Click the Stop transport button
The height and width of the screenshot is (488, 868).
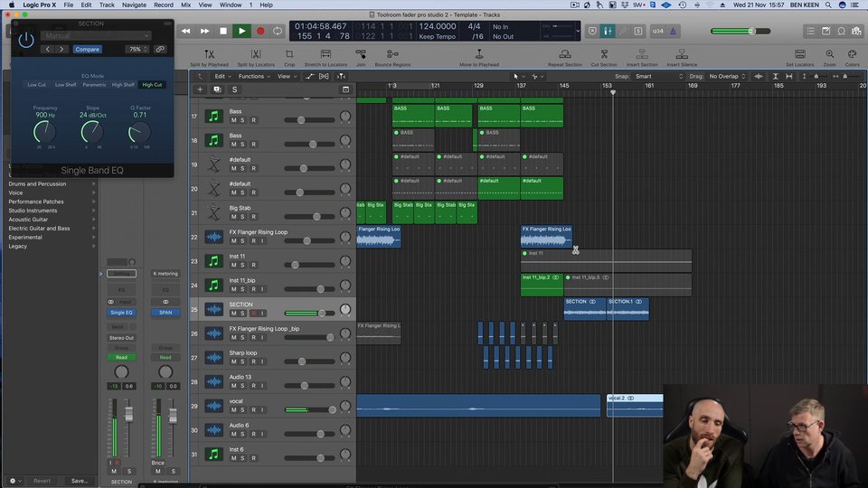tap(223, 31)
